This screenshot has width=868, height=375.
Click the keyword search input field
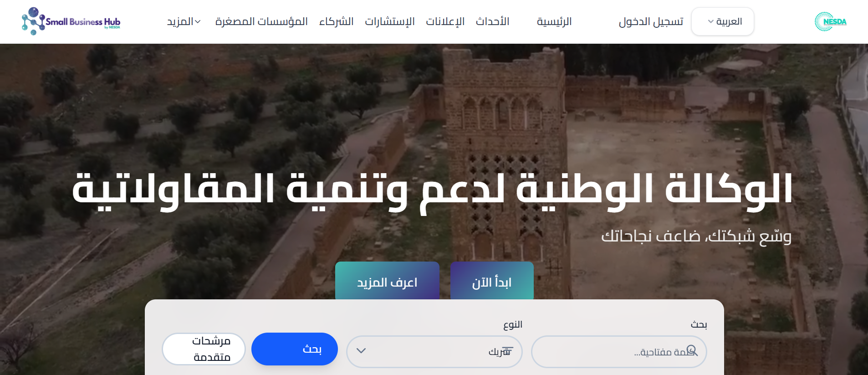[x=619, y=351]
